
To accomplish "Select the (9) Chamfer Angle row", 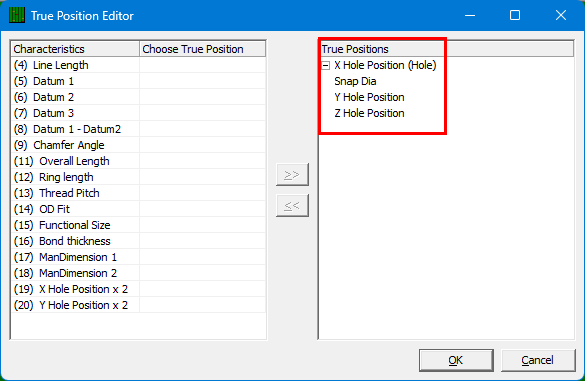I will tap(138, 146).
